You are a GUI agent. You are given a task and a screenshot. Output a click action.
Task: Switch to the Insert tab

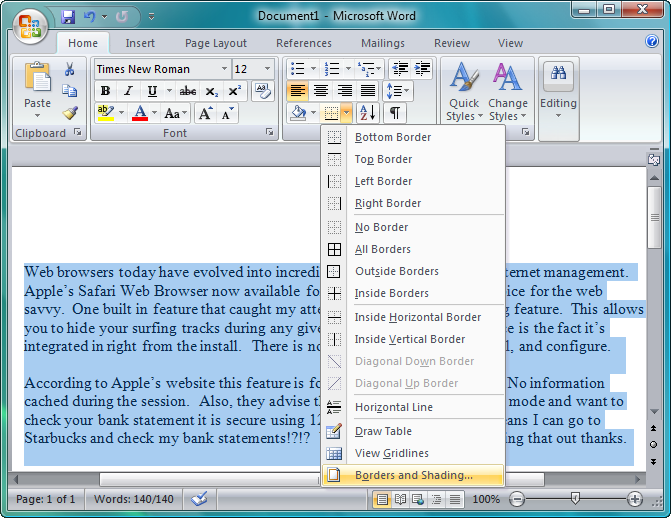(x=140, y=43)
